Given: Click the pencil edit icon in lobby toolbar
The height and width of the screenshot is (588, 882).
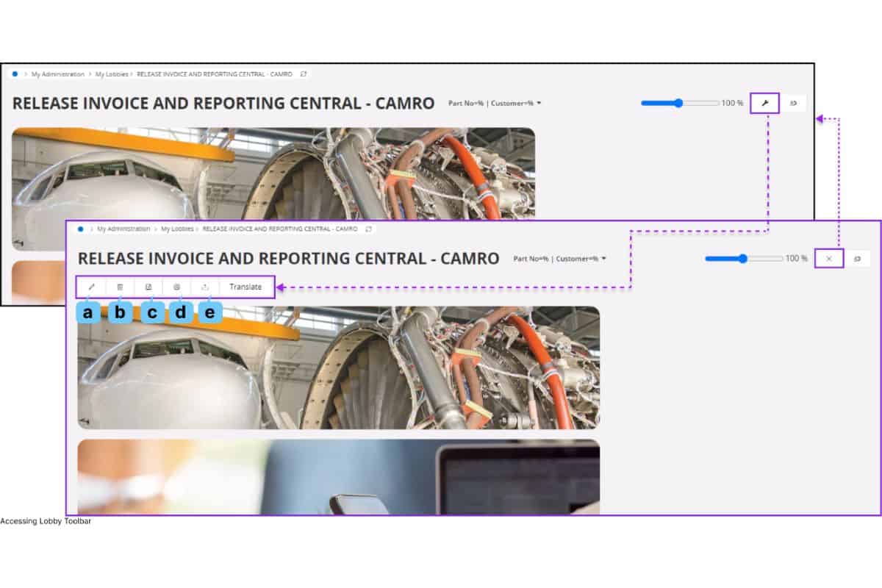Looking at the screenshot, I should (x=92, y=287).
